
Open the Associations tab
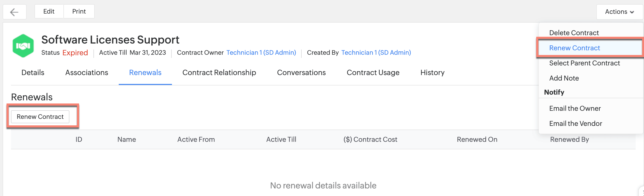point(87,72)
